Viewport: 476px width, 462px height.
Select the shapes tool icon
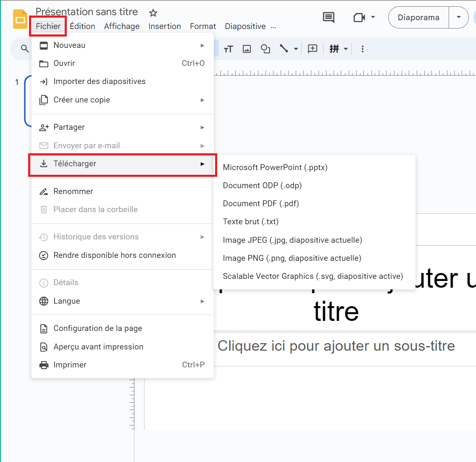pyautogui.click(x=266, y=49)
